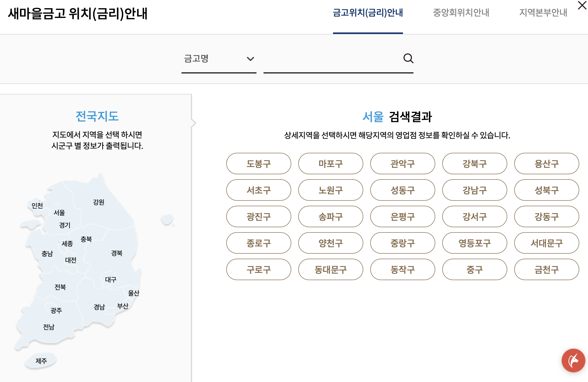This screenshot has height=382, width=588.
Task: Open the 금고명 search type dropdown
Action: pyautogui.click(x=219, y=59)
